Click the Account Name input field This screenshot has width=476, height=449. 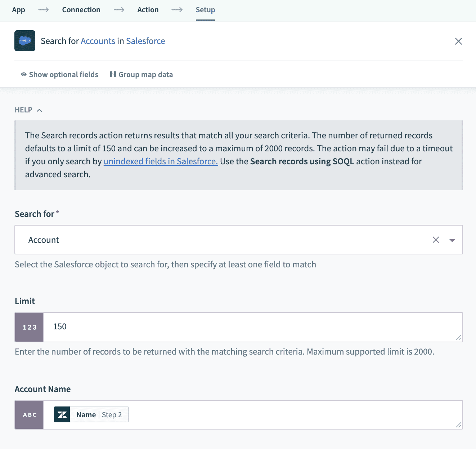pos(288,415)
